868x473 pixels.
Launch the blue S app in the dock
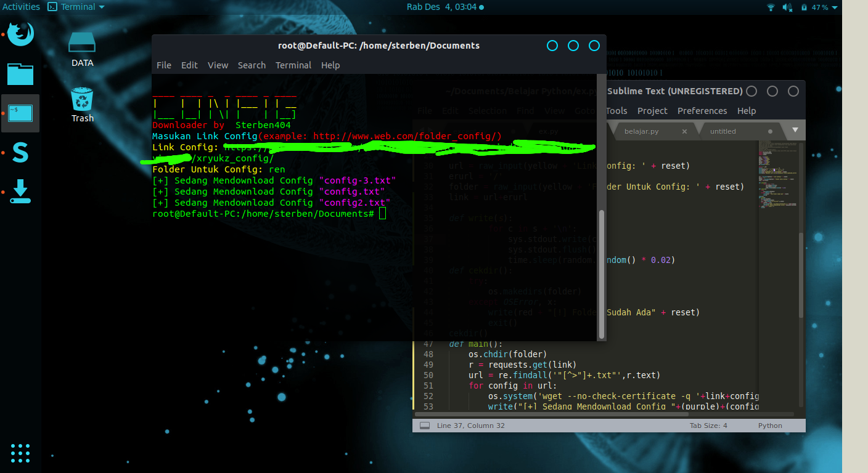tap(20, 153)
